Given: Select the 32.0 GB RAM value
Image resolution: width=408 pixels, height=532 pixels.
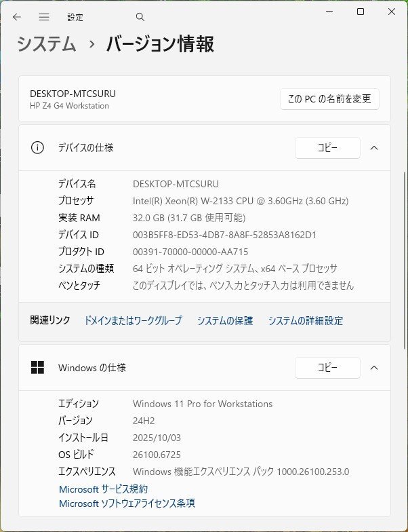Looking at the screenshot, I should click(x=189, y=218).
